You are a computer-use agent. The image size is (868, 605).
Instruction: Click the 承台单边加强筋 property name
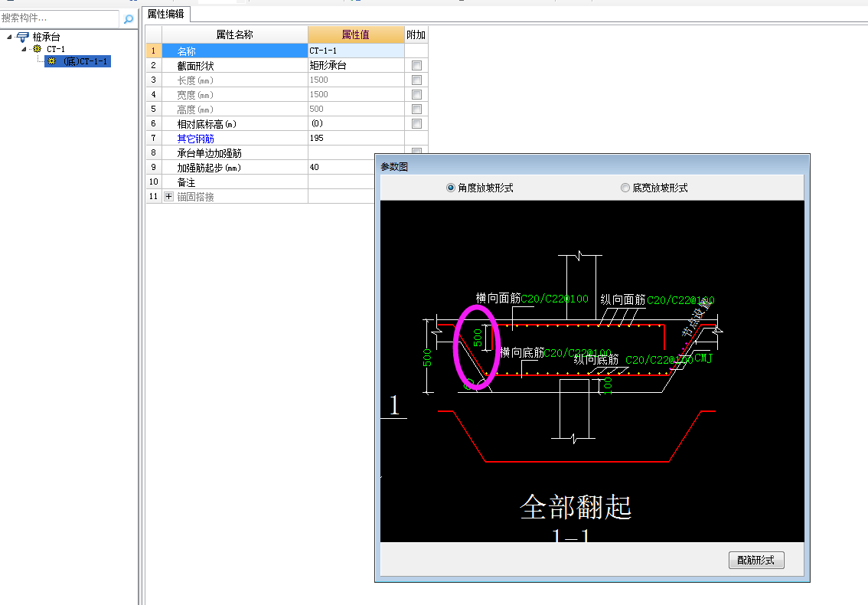click(209, 153)
